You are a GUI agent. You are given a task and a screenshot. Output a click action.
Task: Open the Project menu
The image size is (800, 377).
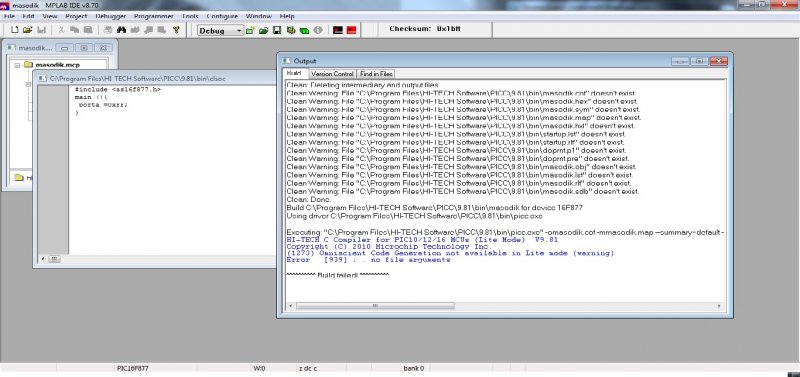(76, 16)
